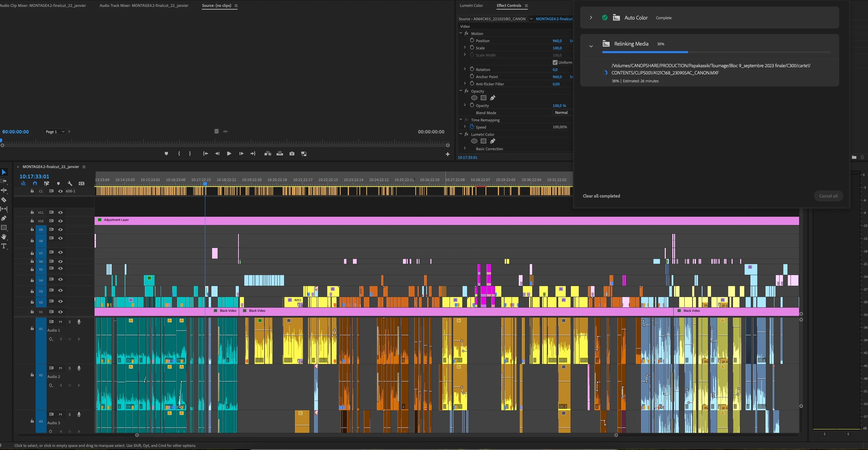Select the Ripple Edit tool
Screen dimensions: 868x450
4,190
